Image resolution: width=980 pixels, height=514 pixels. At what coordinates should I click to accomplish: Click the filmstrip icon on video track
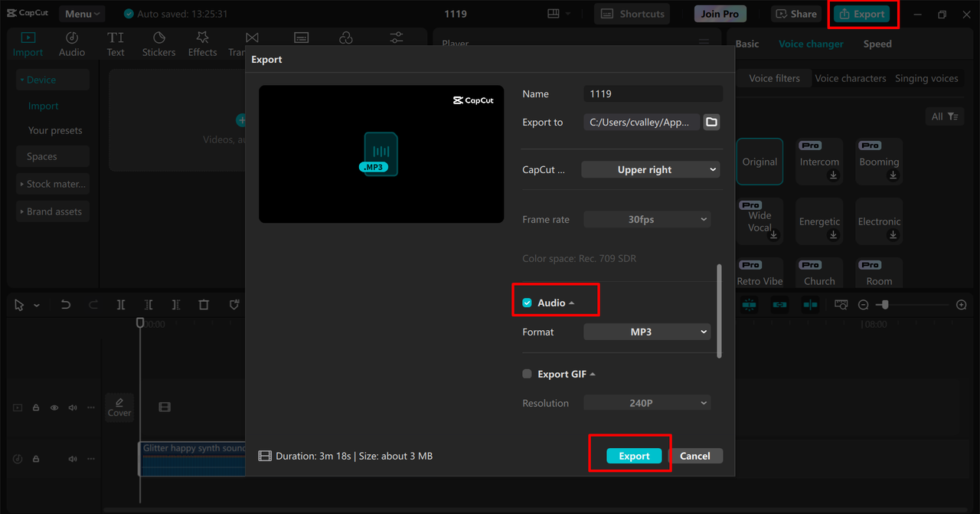click(165, 408)
